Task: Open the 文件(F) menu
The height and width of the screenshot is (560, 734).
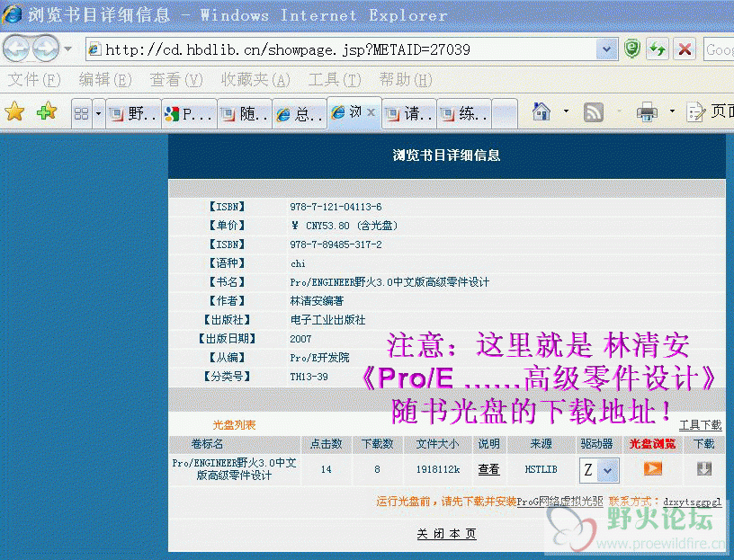Action: click(x=34, y=80)
